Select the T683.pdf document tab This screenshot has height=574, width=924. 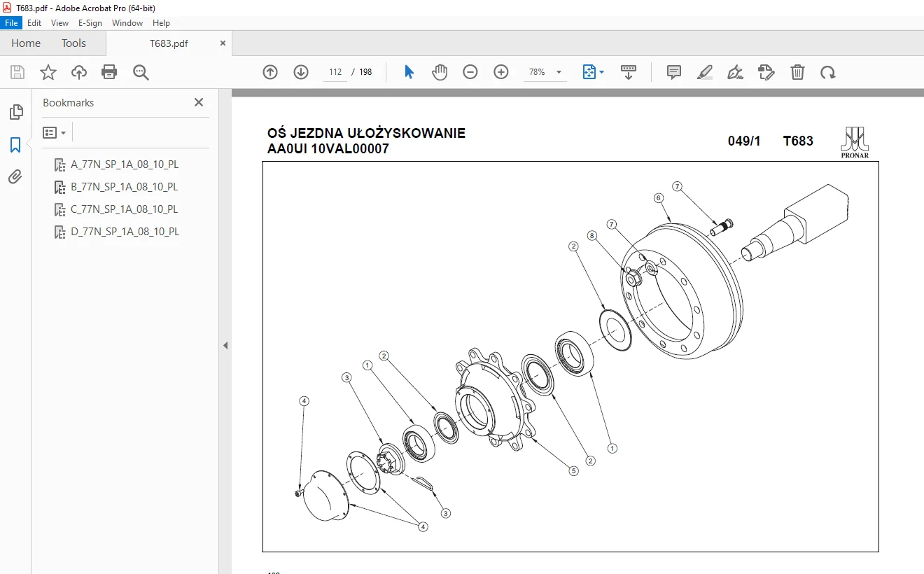(169, 43)
